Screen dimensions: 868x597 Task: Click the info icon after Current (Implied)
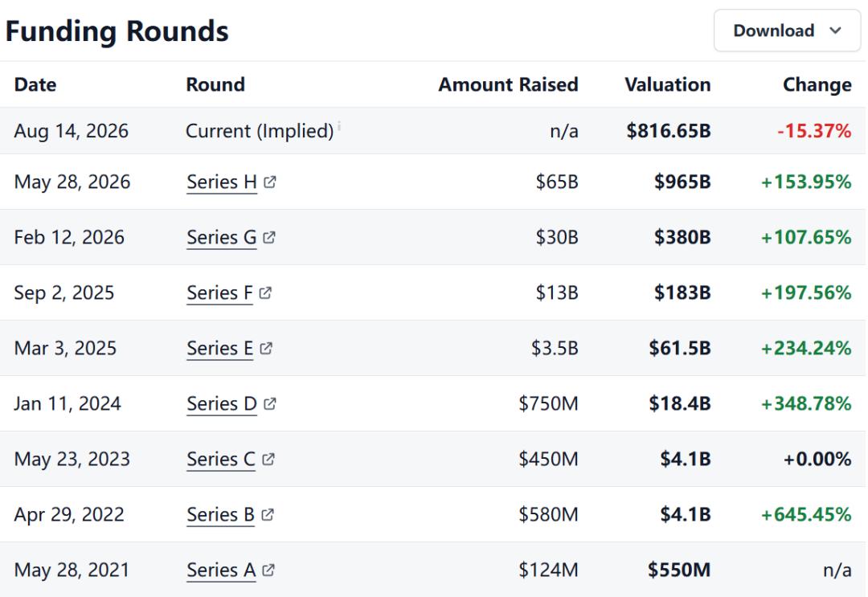(339, 125)
